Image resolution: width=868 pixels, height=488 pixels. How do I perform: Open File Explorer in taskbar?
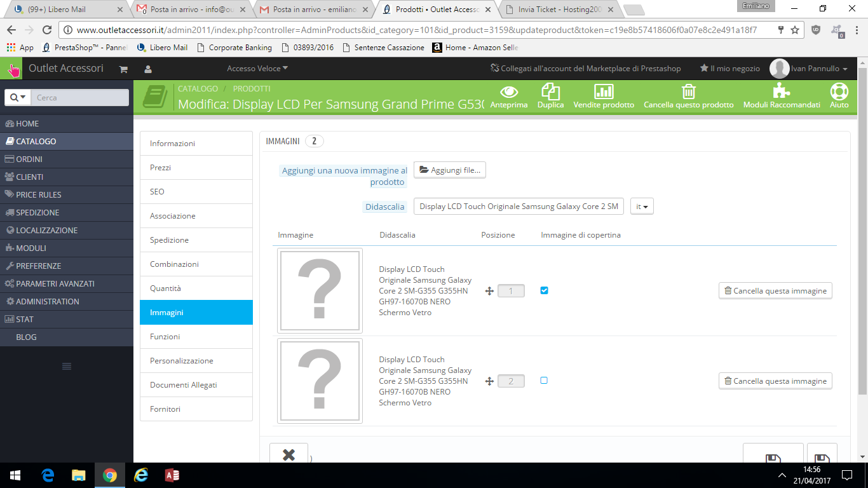[78, 475]
